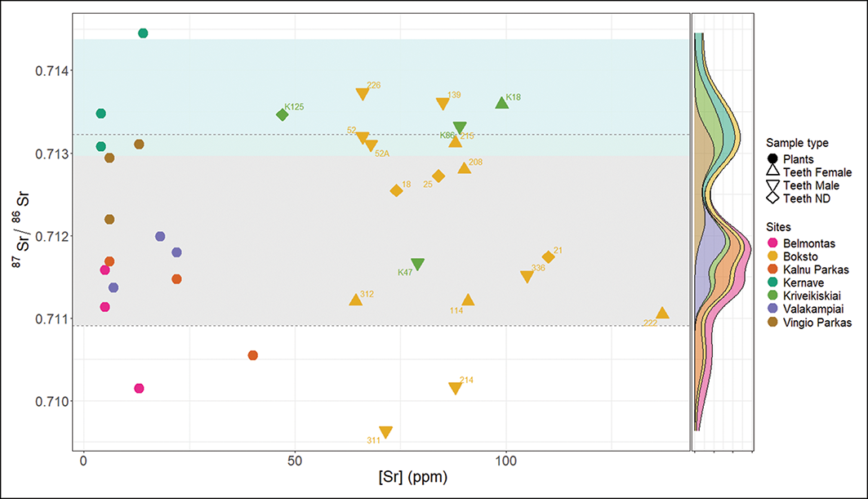Select the inverted triangle labeled 311
868x499 pixels.
pos(386,433)
